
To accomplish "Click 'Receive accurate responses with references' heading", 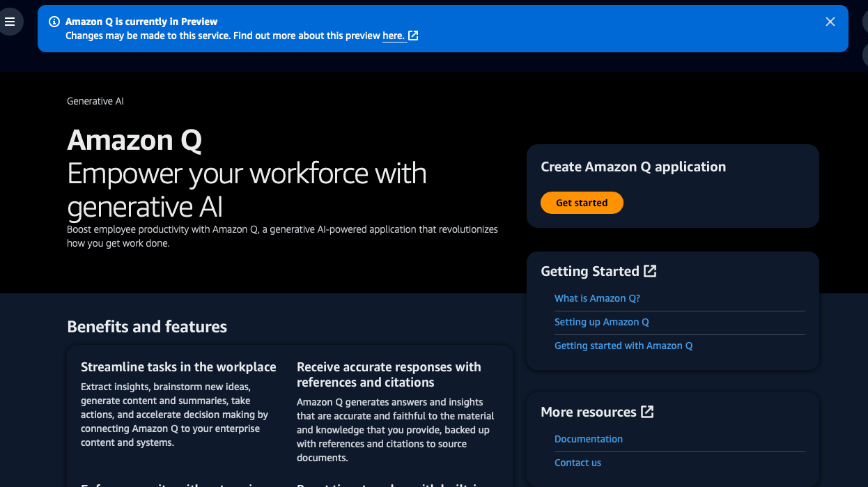I will (x=389, y=375).
